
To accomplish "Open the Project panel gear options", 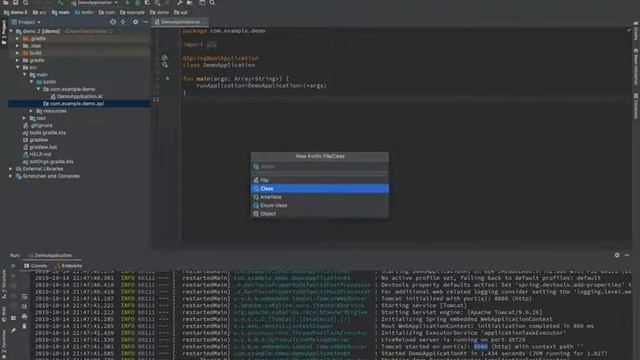I will point(136,22).
